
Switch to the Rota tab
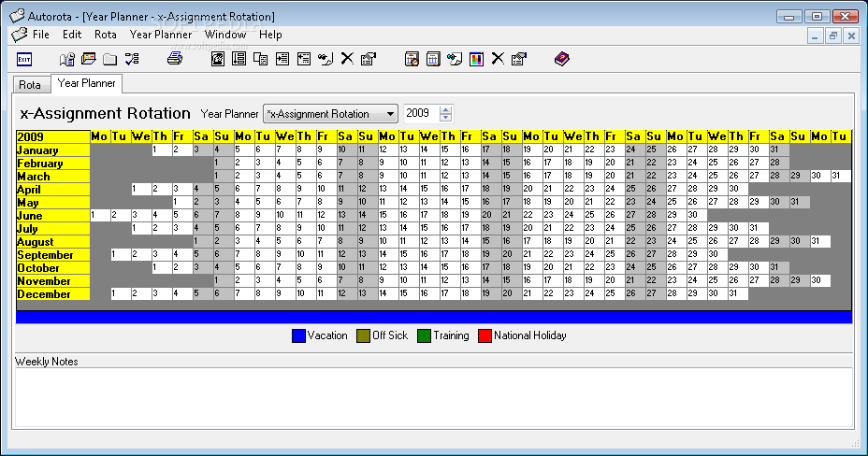coord(30,85)
